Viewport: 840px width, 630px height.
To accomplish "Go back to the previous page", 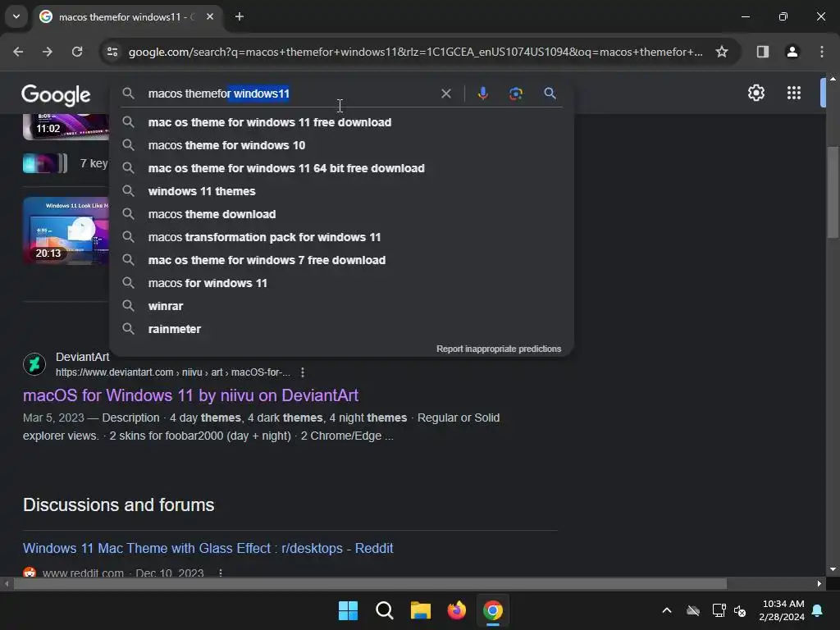I will pos(18,52).
